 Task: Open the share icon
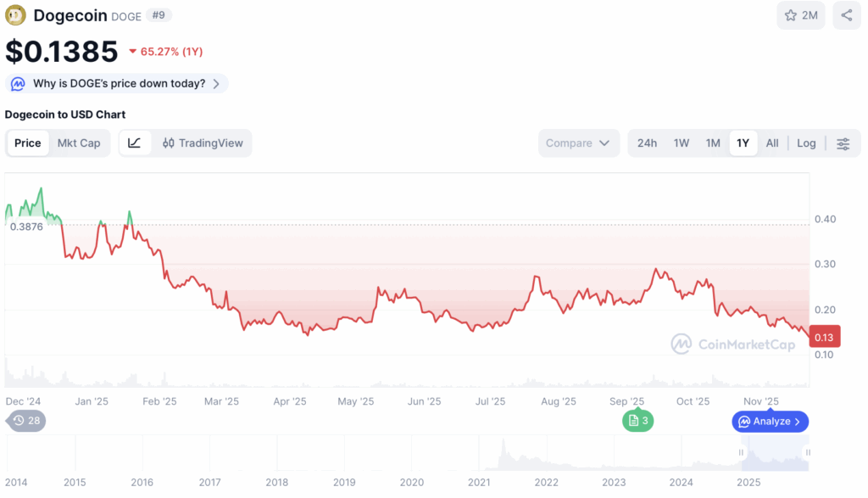pyautogui.click(x=846, y=15)
